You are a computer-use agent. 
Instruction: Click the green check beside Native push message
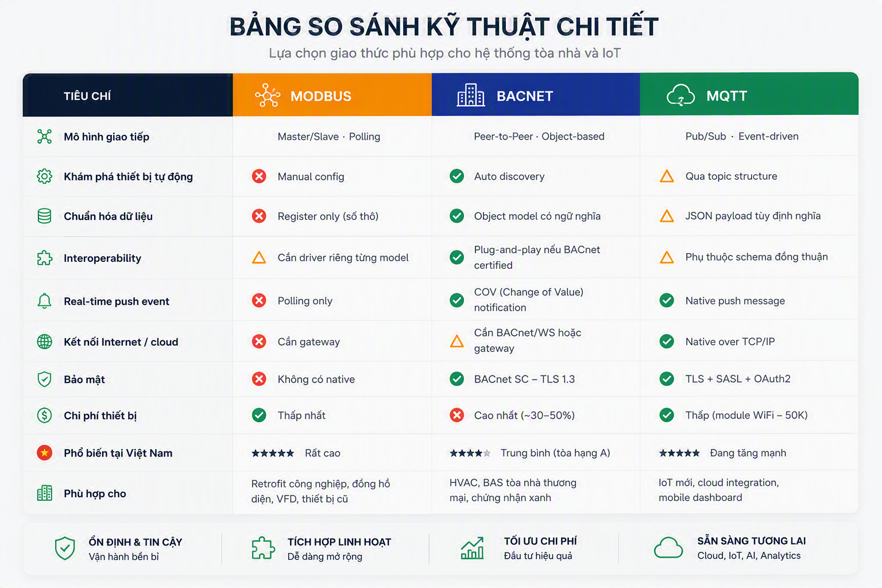tap(667, 300)
